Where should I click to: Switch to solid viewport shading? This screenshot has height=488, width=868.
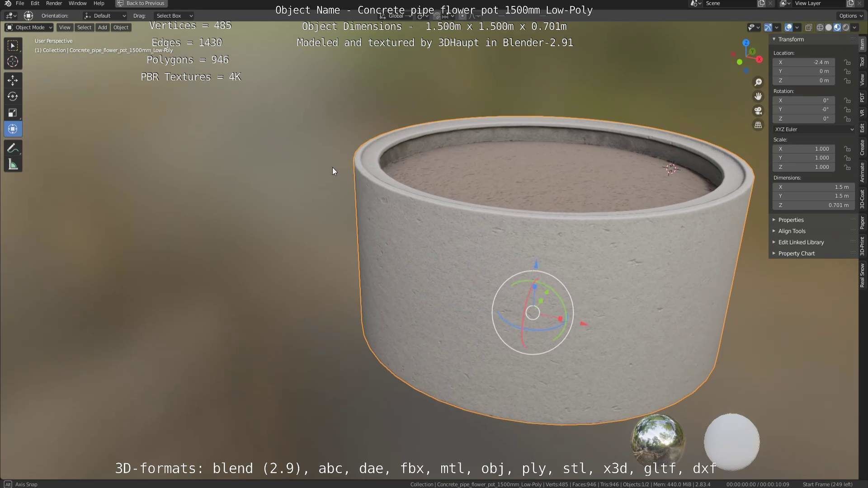829,28
